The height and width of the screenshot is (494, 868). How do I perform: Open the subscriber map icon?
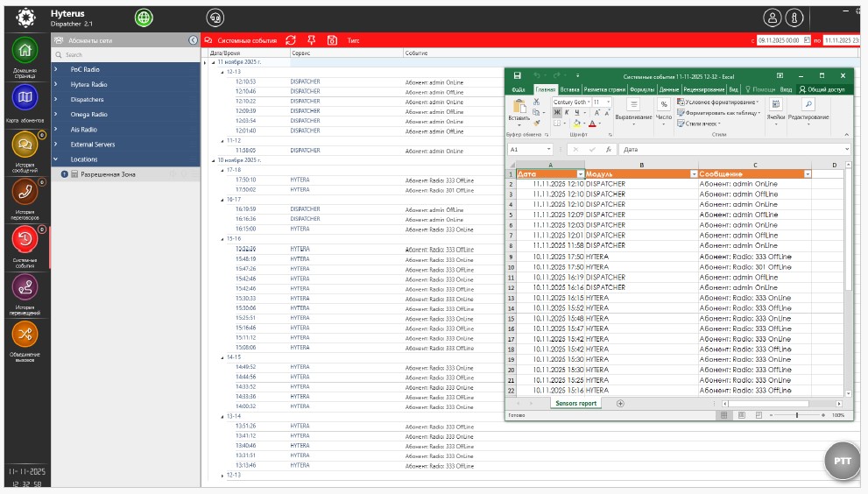point(25,97)
